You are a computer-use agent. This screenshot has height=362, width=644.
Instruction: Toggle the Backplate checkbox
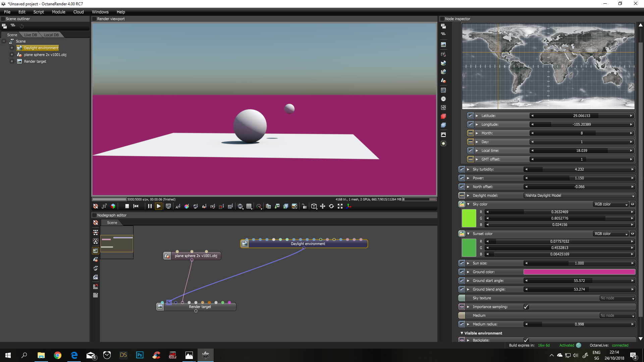pos(526,340)
